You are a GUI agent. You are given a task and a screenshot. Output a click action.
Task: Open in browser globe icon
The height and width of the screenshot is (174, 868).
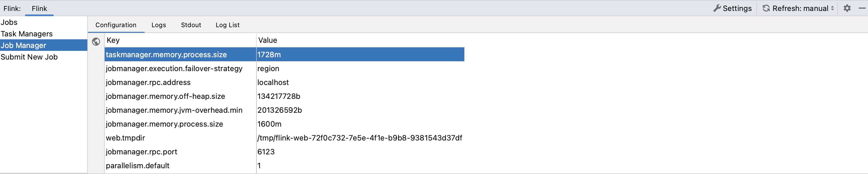coord(96,41)
